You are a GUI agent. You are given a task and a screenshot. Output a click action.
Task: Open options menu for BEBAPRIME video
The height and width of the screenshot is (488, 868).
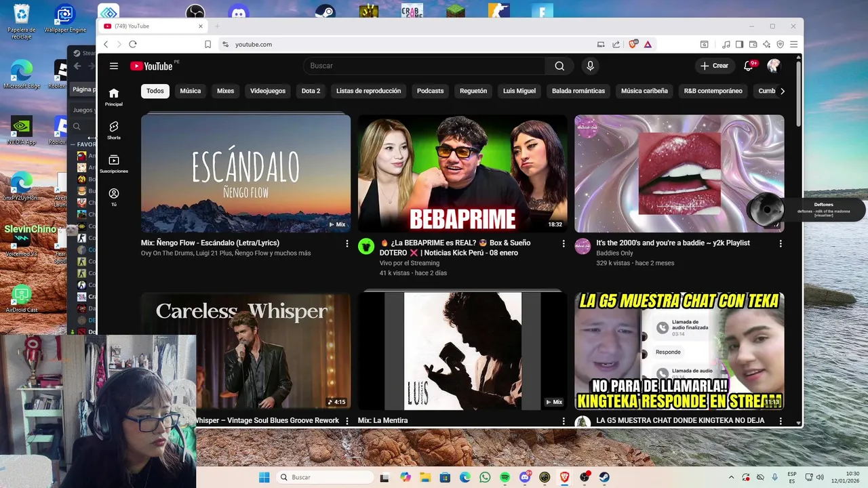(x=564, y=243)
